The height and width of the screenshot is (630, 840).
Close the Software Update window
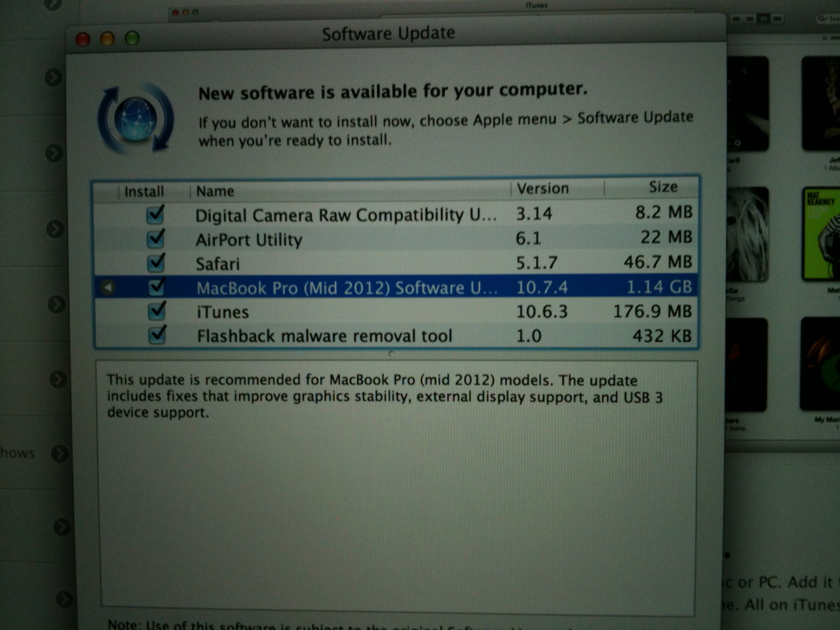(83, 39)
